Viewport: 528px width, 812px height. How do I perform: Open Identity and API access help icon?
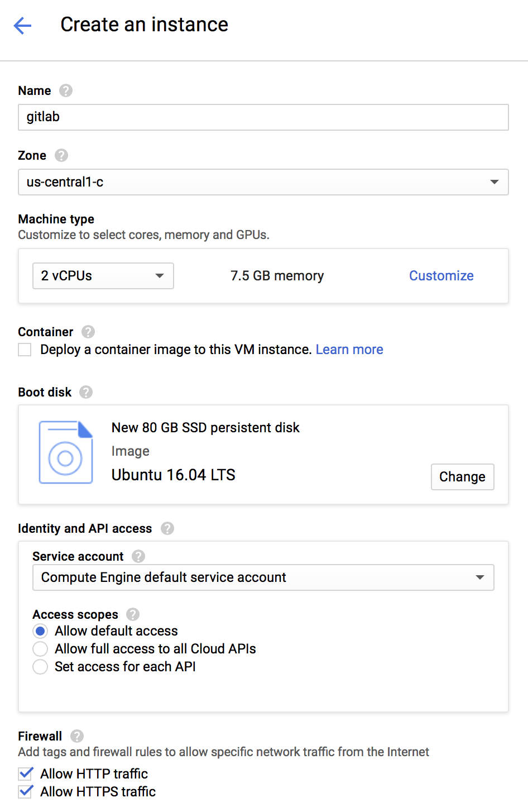tap(167, 528)
